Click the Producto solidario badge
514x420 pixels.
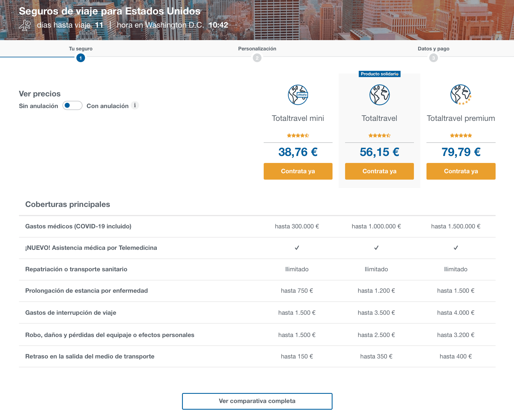pos(379,74)
